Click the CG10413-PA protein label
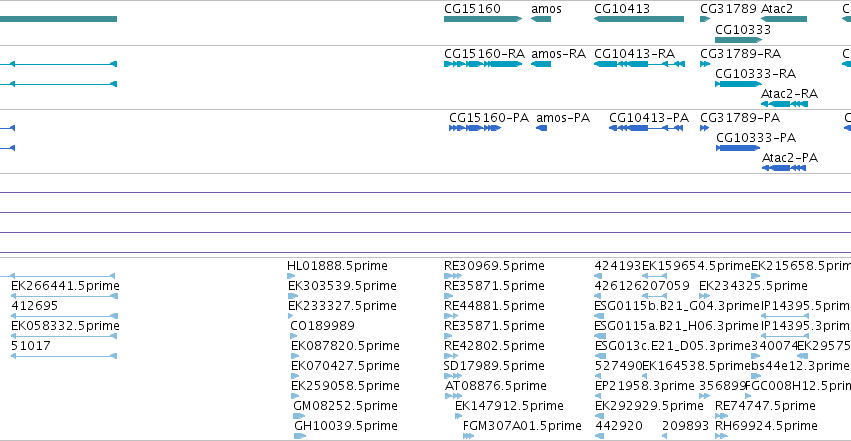The height and width of the screenshot is (441, 851). 649,118
